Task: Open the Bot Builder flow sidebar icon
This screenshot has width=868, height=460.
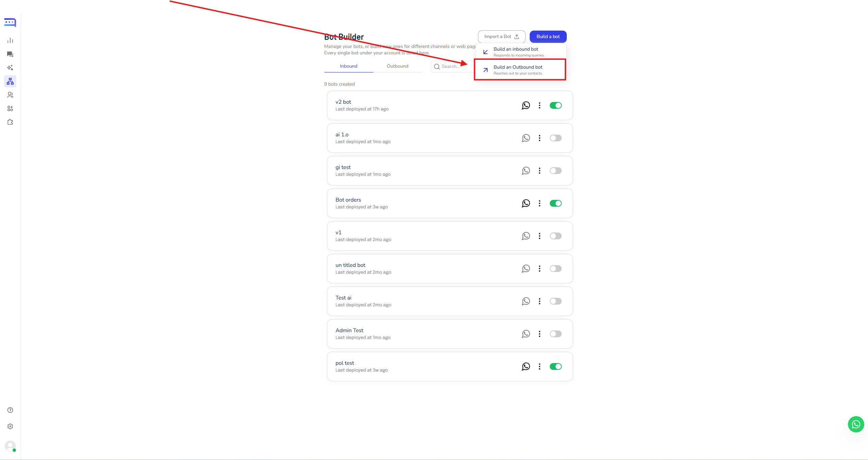Action: tap(10, 81)
